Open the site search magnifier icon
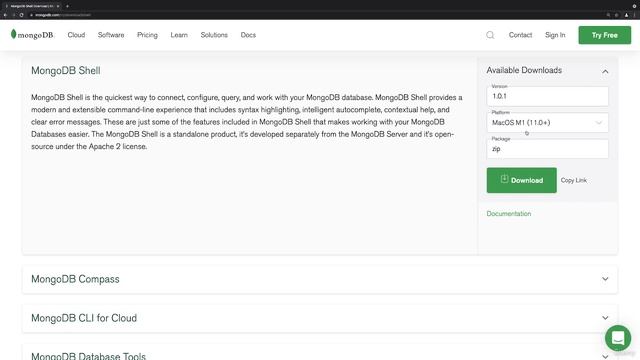This screenshot has height=360, width=640. tap(490, 35)
